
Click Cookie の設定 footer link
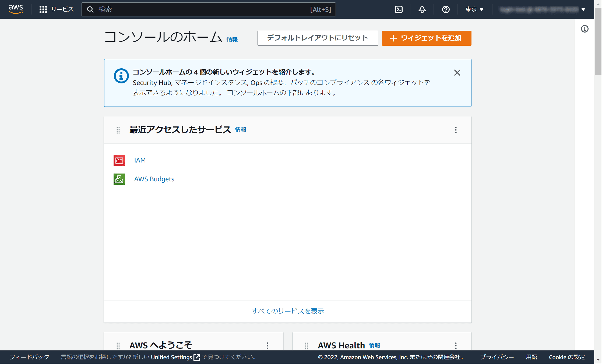[x=567, y=357]
